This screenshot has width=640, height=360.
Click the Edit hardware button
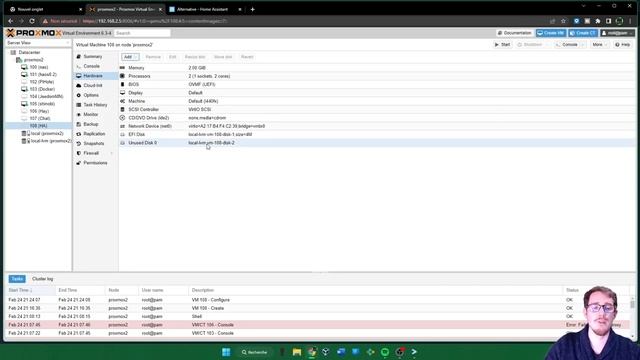point(173,57)
